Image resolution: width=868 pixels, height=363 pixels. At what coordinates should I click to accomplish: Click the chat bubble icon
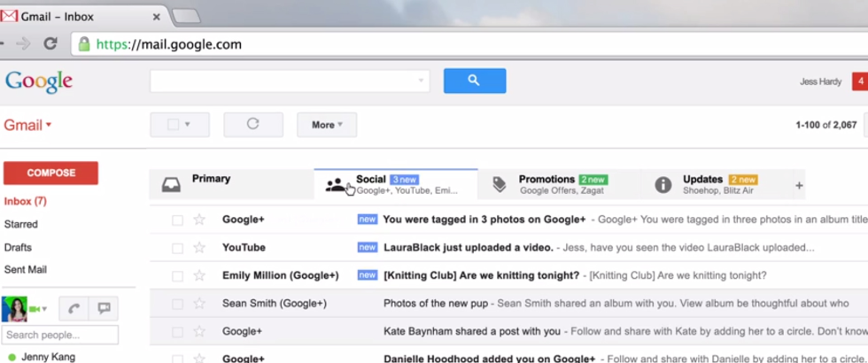pos(104,309)
